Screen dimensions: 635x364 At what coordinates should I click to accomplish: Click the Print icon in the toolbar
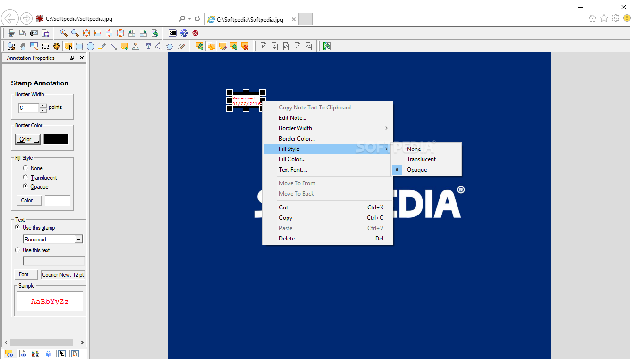pyautogui.click(x=11, y=33)
